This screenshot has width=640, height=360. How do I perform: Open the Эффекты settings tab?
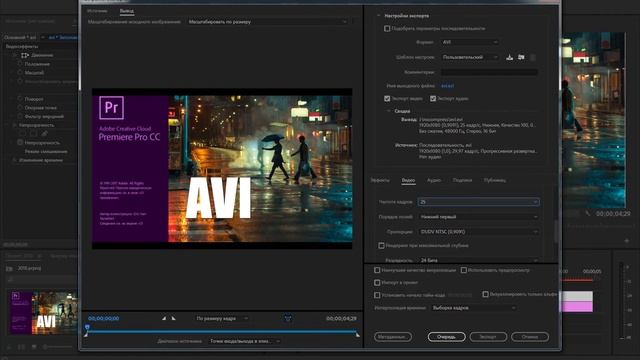[x=380, y=180]
